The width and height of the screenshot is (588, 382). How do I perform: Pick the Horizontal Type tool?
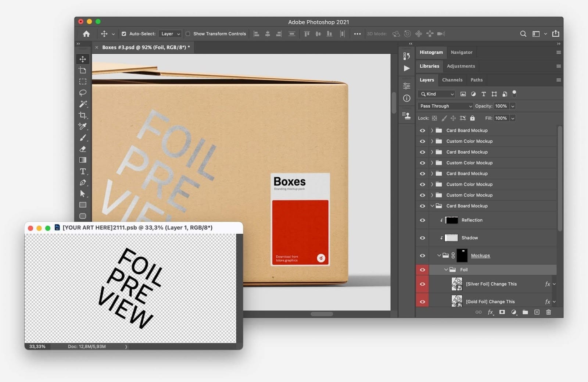83,171
